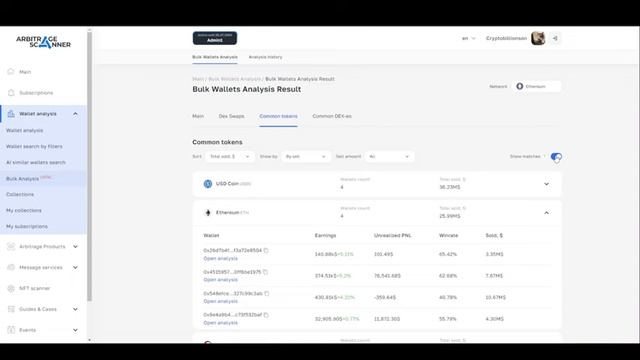Click the Subscriptions bell icon in sidebar
640x360 pixels.
pyautogui.click(x=11, y=93)
